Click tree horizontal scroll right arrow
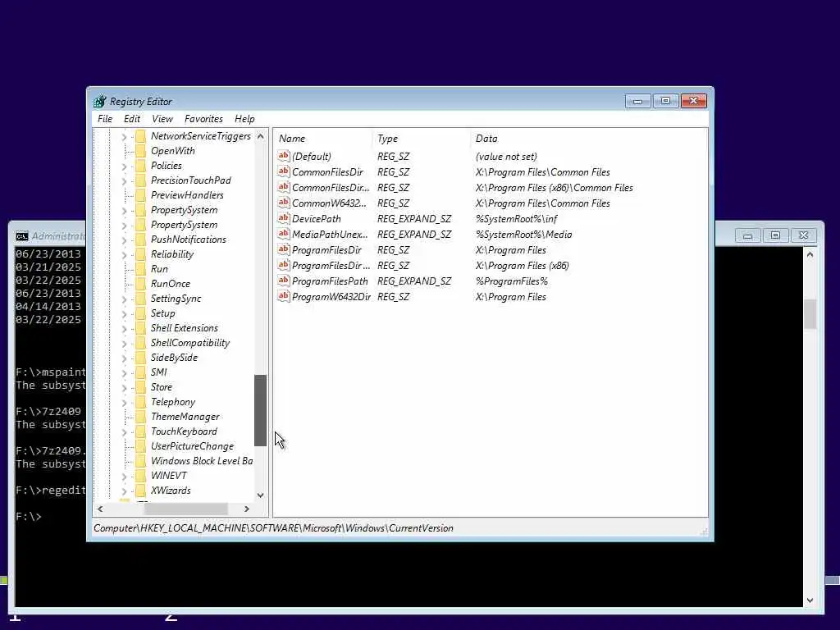 click(246, 509)
